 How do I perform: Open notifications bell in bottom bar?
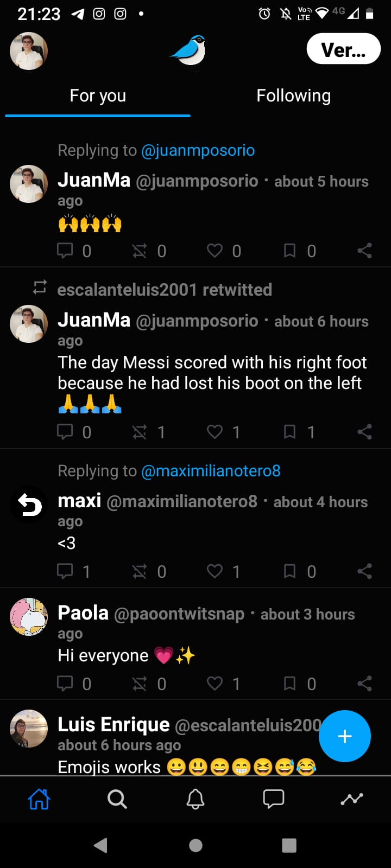(x=195, y=799)
